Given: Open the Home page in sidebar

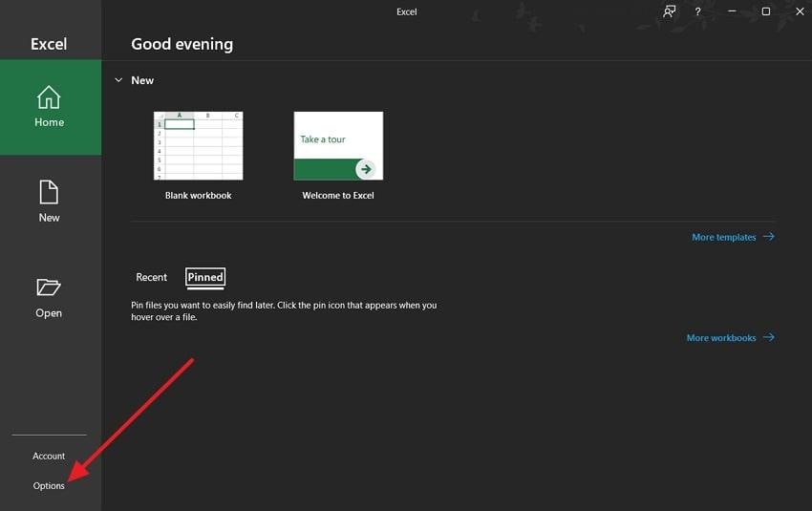Looking at the screenshot, I should click(51, 107).
